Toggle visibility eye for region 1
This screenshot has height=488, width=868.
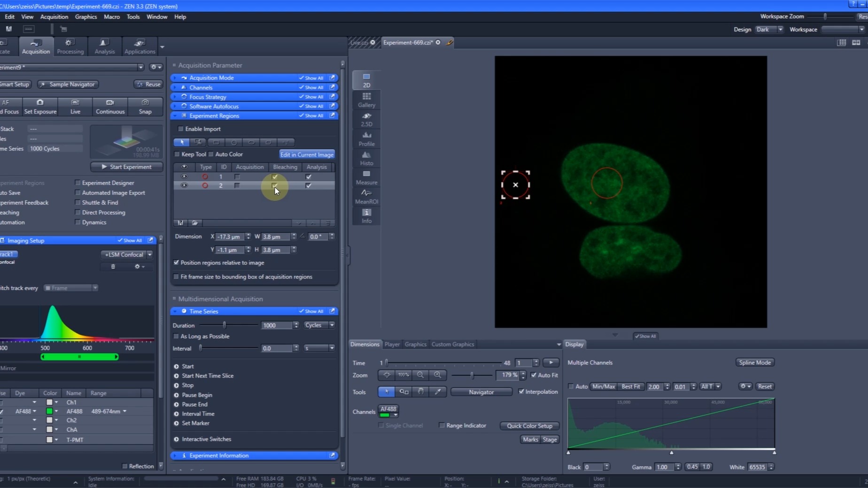(184, 177)
